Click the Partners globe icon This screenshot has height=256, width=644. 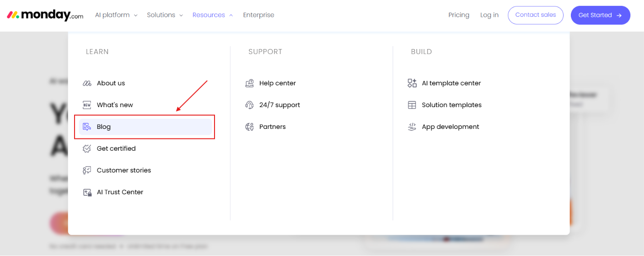[x=250, y=127]
